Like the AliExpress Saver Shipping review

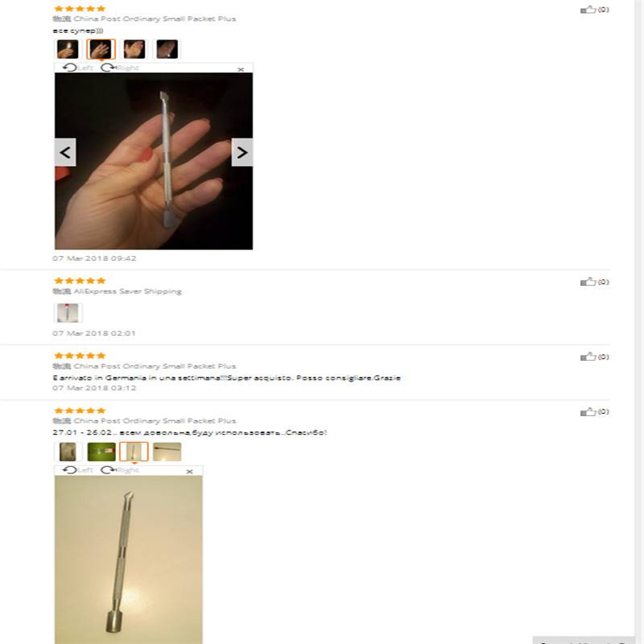click(x=588, y=282)
